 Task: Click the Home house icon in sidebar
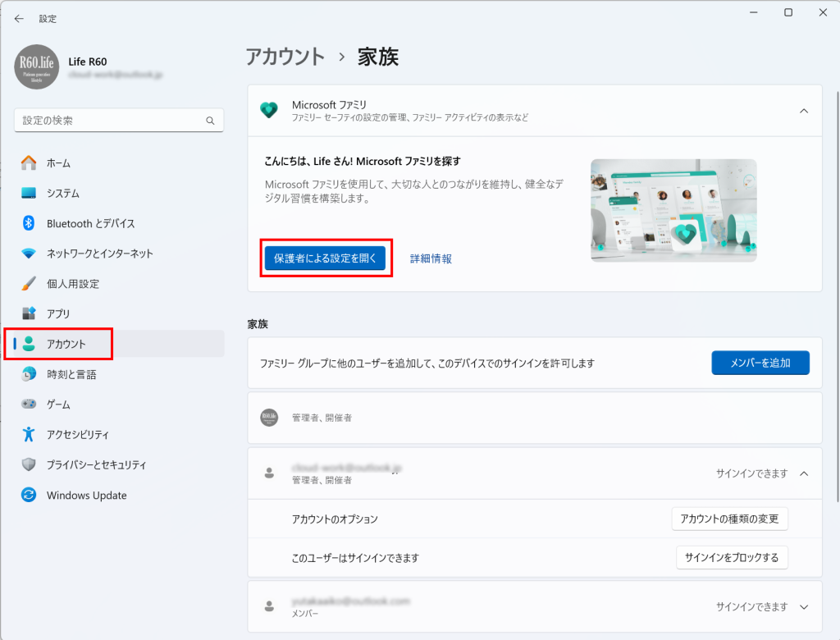pyautogui.click(x=29, y=163)
